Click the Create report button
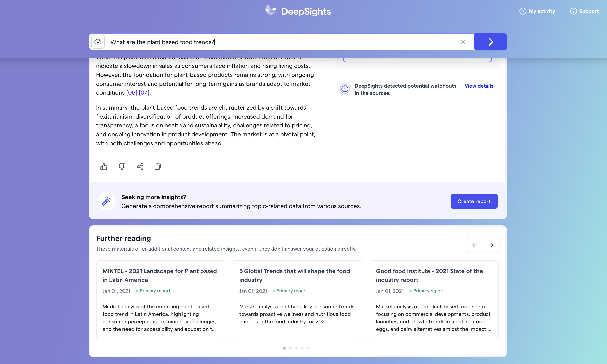Viewport: 607px width, 364px height. pos(474,201)
